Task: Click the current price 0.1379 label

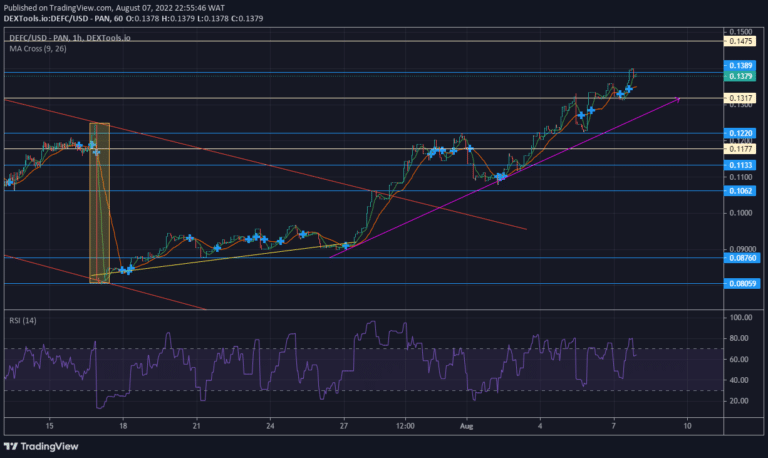Action: pyautogui.click(x=740, y=76)
